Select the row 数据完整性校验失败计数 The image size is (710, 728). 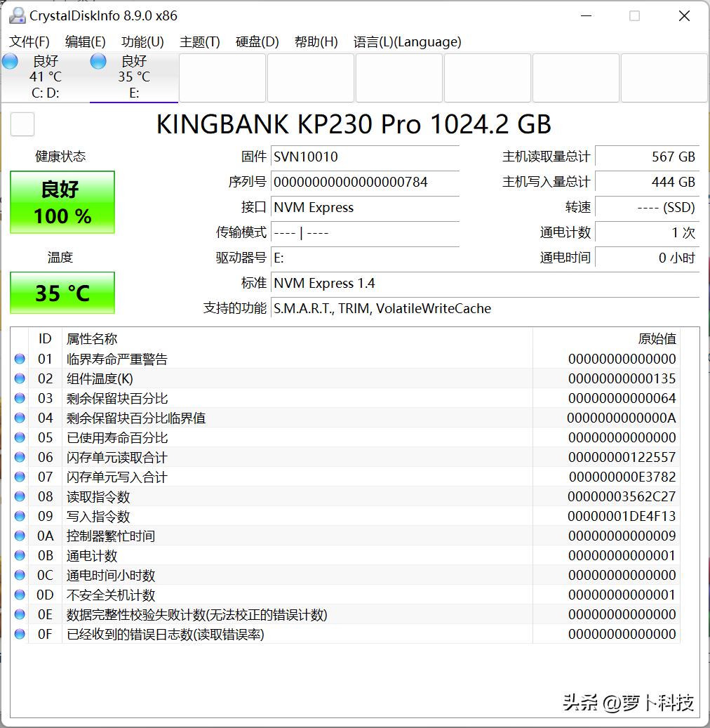[345, 614]
